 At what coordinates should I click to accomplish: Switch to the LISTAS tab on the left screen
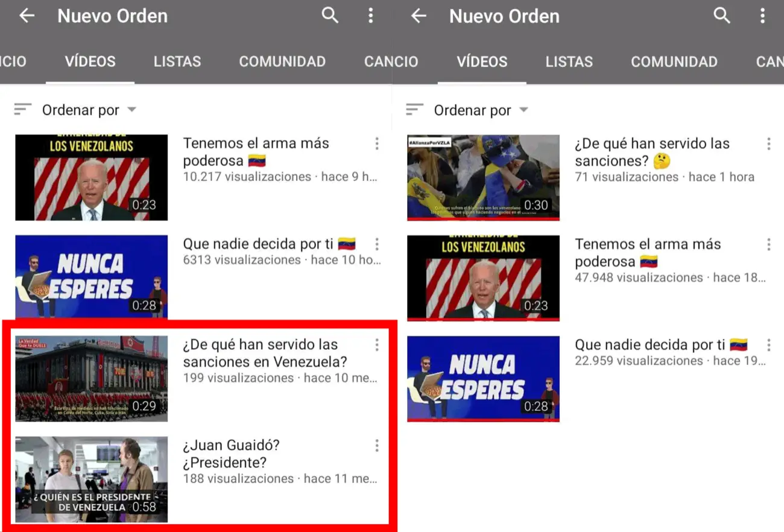coord(177,62)
